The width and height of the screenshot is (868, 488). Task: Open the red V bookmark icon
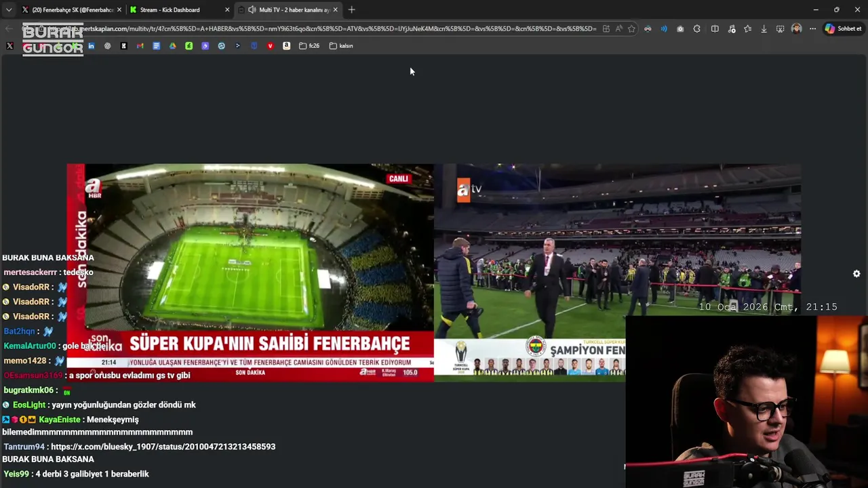pos(270,46)
